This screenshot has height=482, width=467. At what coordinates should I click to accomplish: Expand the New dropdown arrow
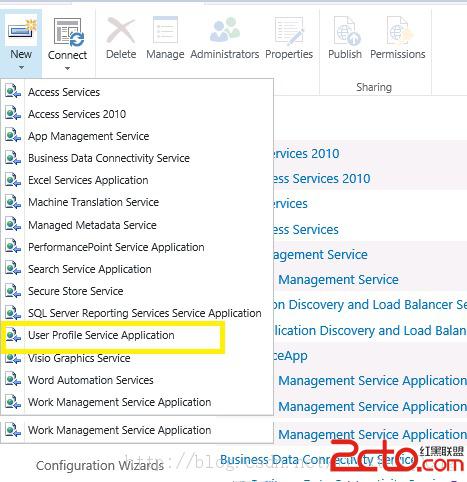(x=21, y=67)
